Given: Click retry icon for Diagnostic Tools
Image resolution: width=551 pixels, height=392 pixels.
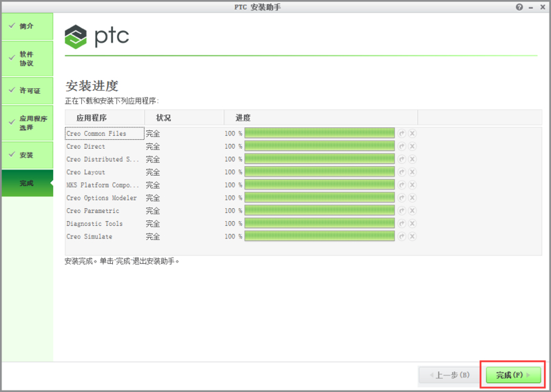Looking at the screenshot, I should tap(402, 224).
